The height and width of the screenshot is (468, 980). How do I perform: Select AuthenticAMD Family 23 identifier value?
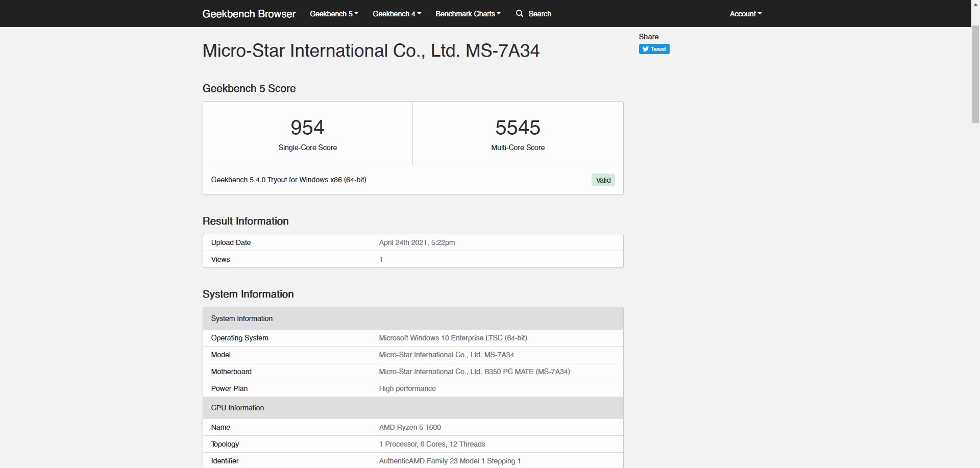pos(450,461)
